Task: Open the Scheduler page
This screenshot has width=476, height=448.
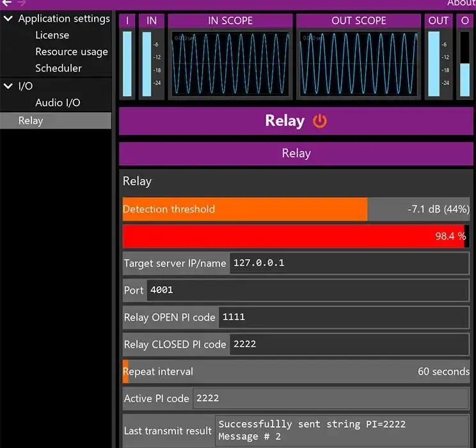Action: [58, 68]
